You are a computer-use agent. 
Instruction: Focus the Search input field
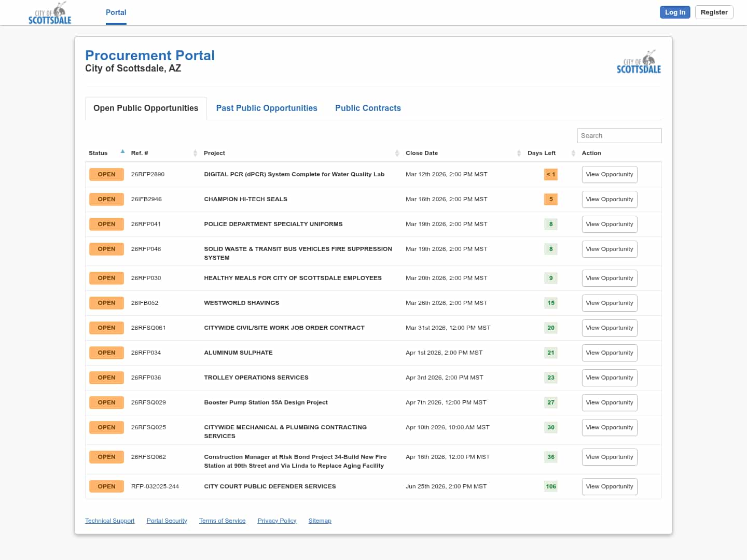click(x=619, y=135)
